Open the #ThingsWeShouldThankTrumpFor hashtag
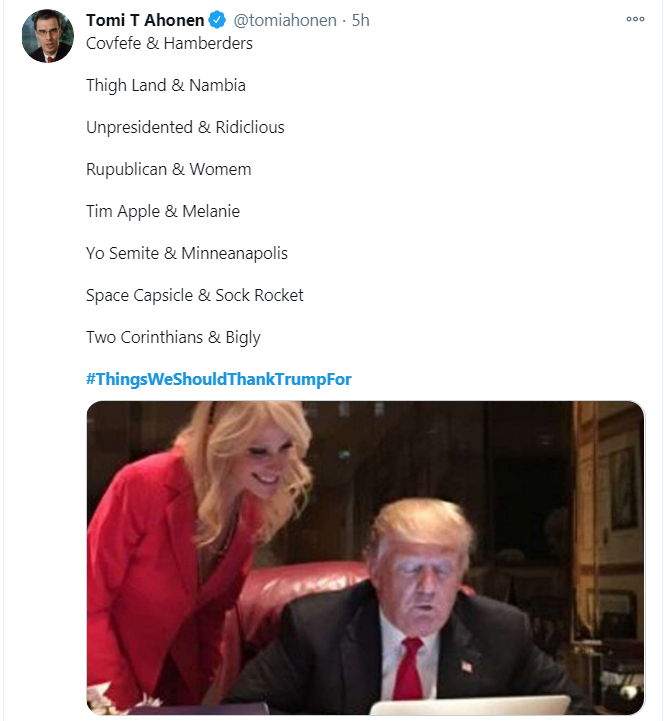Image resolution: width=664 pixels, height=721 pixels. pyautogui.click(x=219, y=379)
